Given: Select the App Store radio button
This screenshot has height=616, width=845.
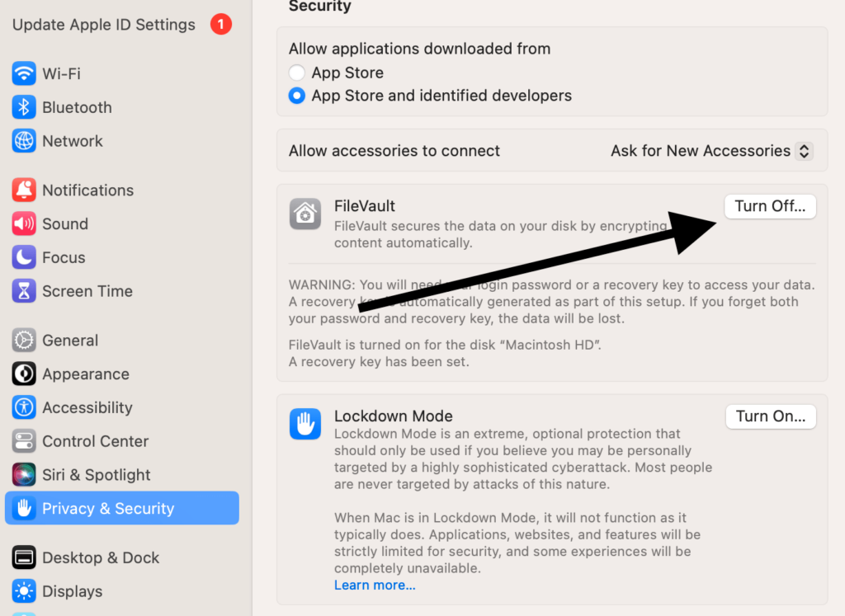Looking at the screenshot, I should 297,73.
